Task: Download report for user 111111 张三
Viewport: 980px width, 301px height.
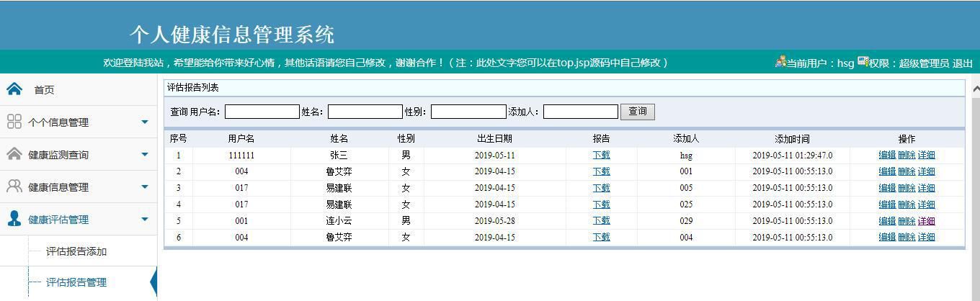Action: click(x=601, y=155)
